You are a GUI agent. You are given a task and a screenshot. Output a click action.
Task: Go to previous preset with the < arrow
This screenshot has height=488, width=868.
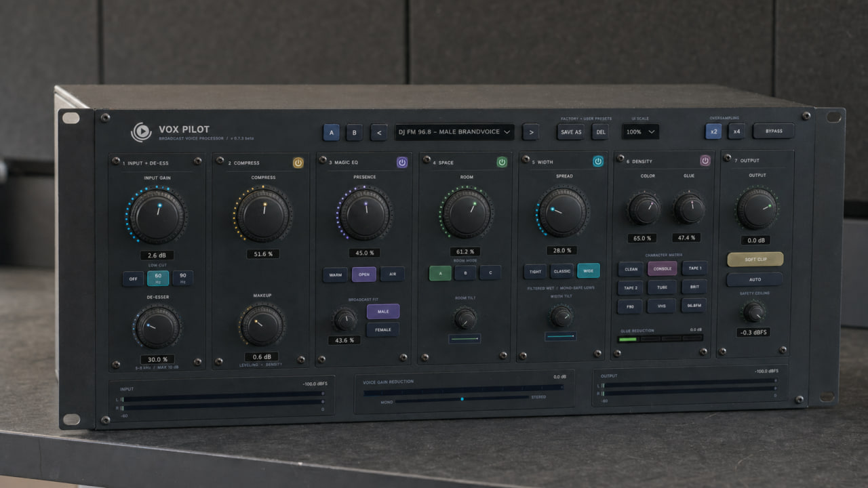pos(379,132)
